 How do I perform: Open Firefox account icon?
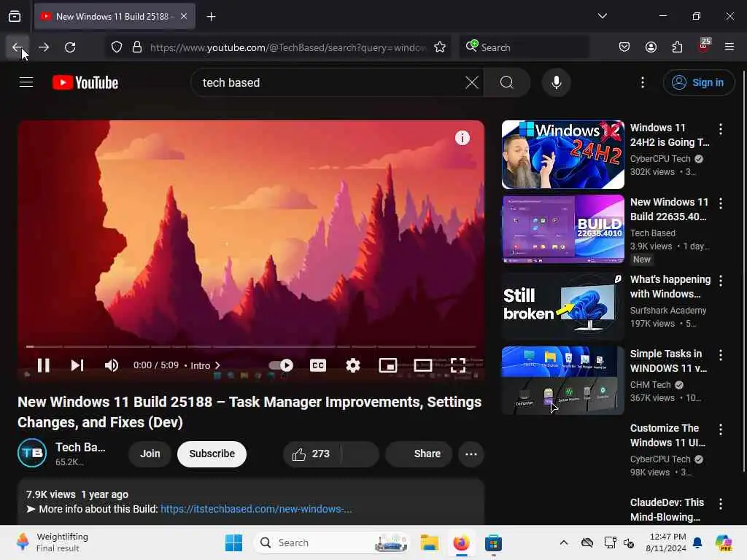pyautogui.click(x=651, y=47)
